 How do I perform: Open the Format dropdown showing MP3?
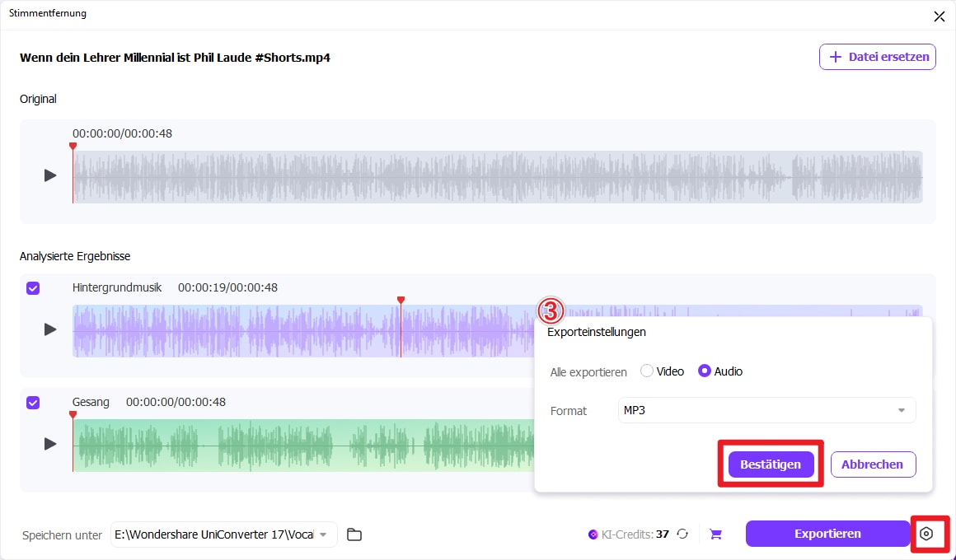tap(766, 410)
